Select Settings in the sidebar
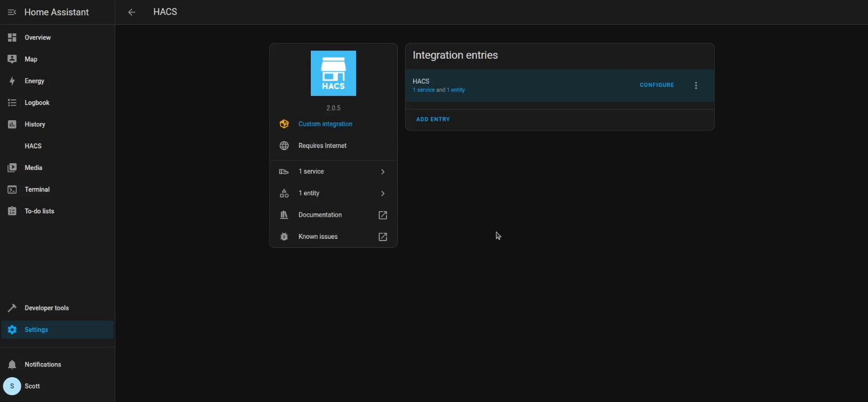This screenshot has height=402, width=868. coord(58,330)
